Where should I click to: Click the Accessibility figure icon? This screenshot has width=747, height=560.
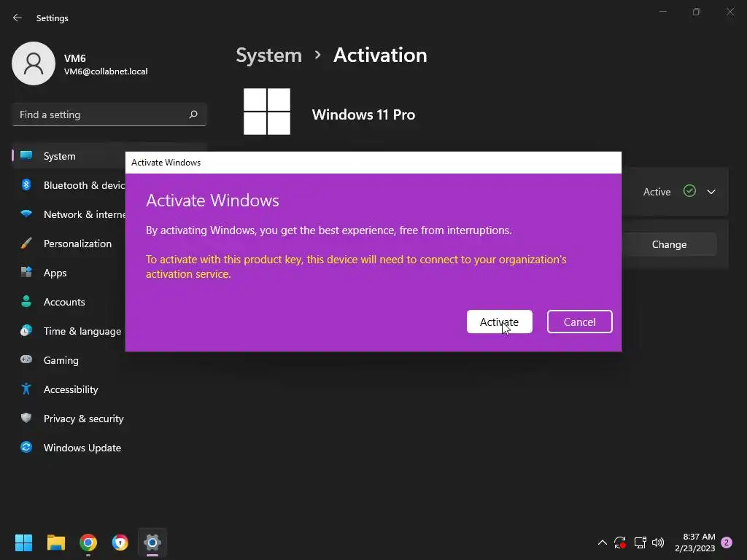click(x=26, y=389)
